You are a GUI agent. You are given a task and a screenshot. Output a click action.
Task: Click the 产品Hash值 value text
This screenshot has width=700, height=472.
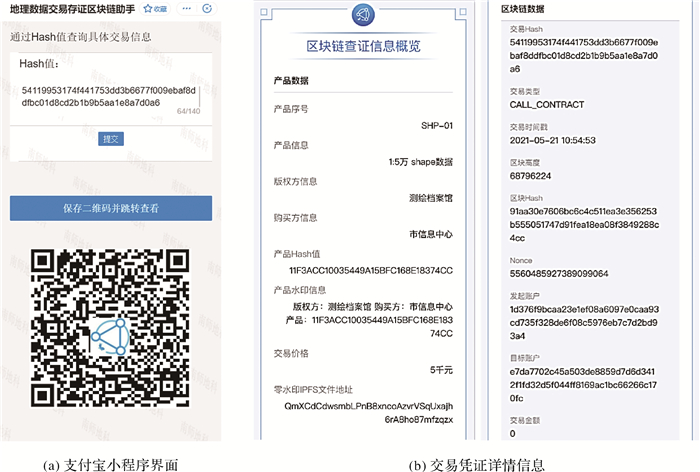point(371,270)
